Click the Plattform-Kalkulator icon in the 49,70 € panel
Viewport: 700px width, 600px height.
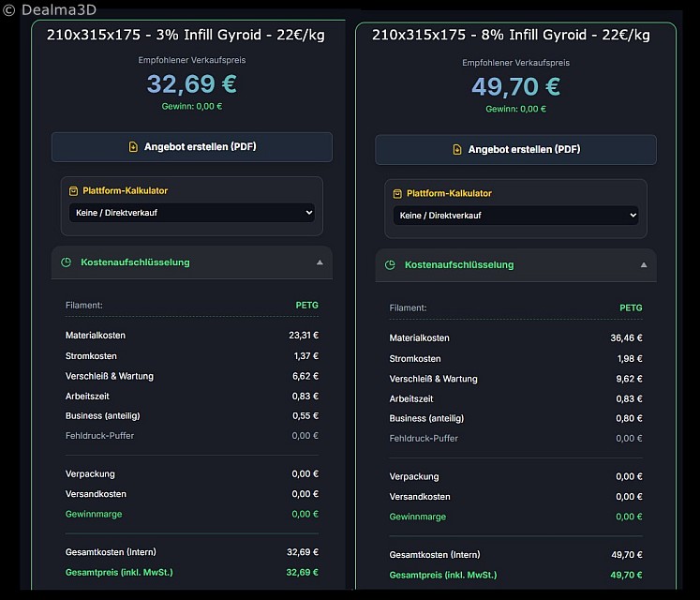397,193
